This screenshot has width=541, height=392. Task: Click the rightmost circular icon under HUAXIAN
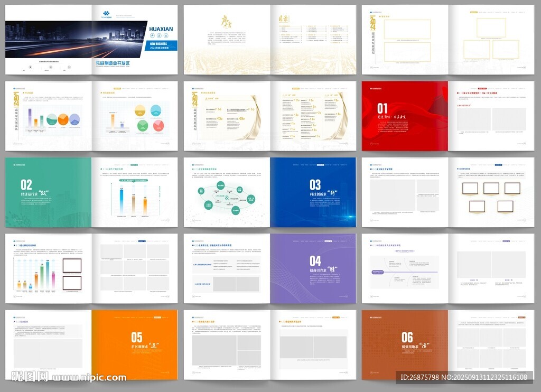click(x=166, y=35)
